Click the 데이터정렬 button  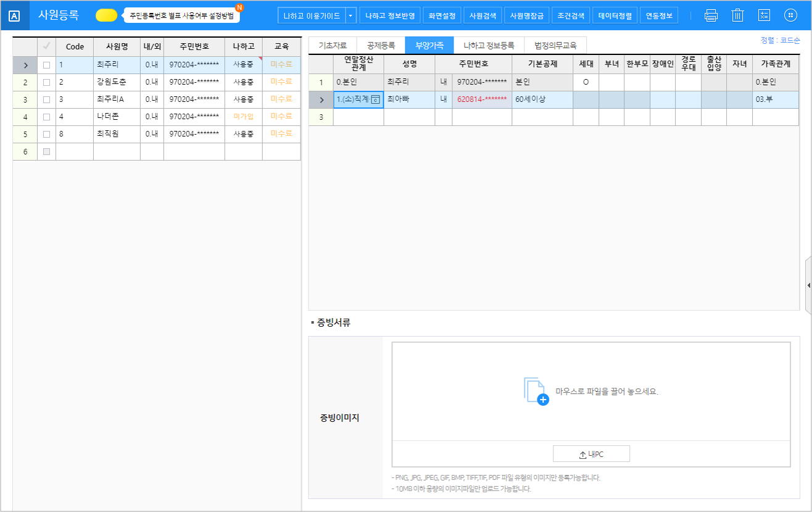pos(615,15)
